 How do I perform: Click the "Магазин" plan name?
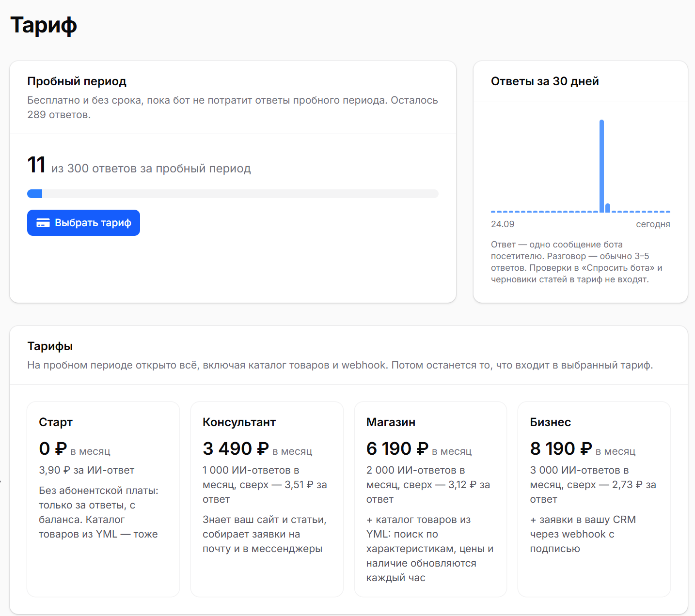pos(391,422)
